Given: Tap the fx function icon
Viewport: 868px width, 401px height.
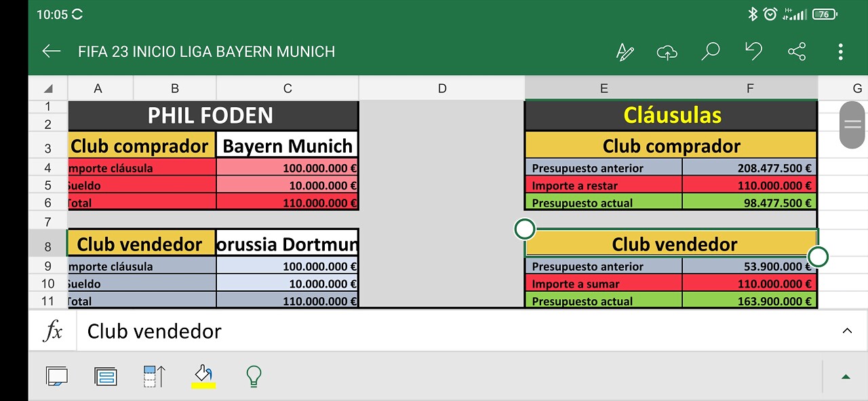Looking at the screenshot, I should [x=53, y=331].
